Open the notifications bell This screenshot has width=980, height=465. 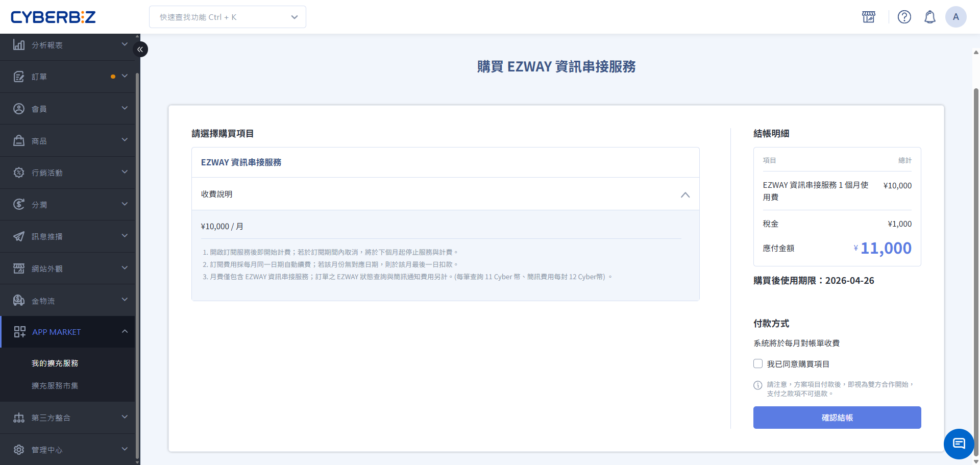(x=929, y=17)
